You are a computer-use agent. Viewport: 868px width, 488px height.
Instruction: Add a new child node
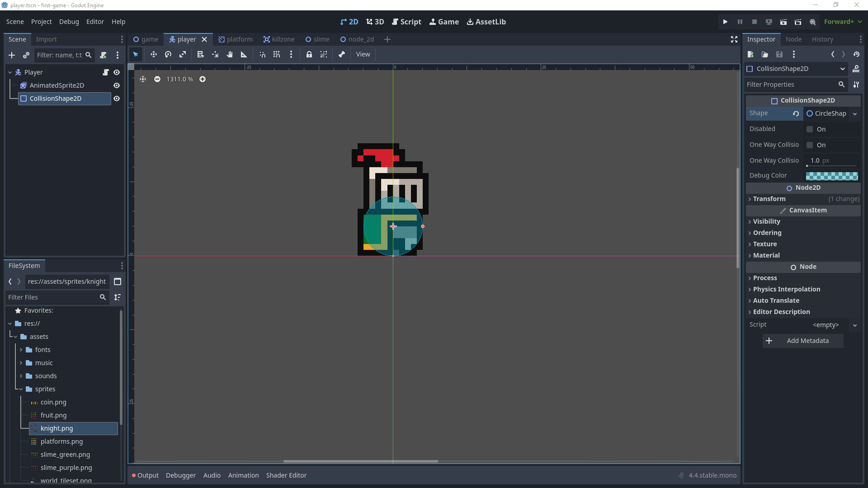click(12, 55)
